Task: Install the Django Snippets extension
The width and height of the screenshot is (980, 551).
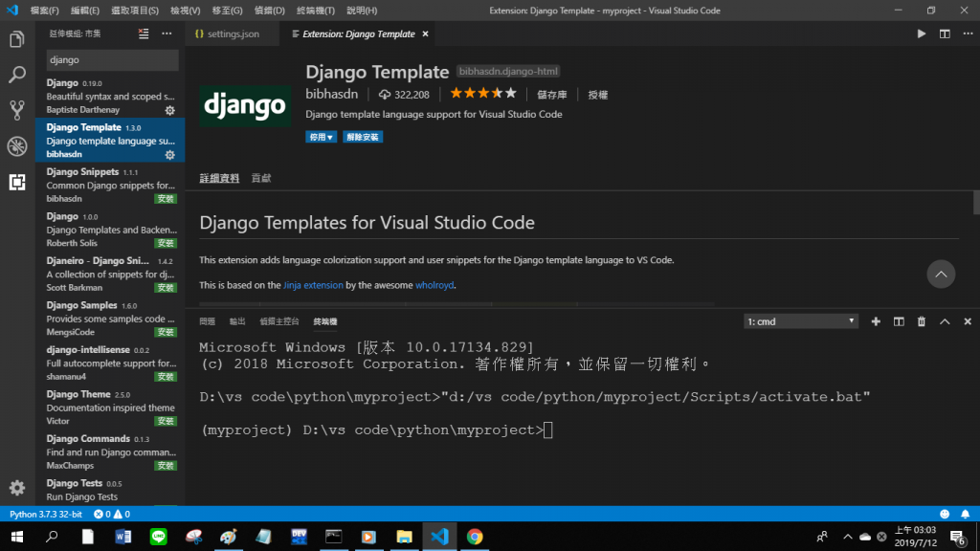Action: (x=166, y=199)
